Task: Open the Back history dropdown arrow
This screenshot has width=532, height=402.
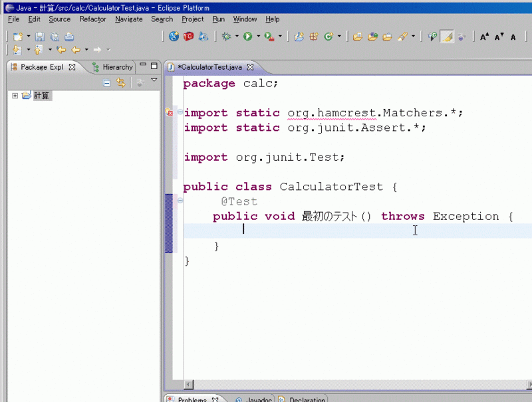Action: pyautogui.click(x=86, y=49)
